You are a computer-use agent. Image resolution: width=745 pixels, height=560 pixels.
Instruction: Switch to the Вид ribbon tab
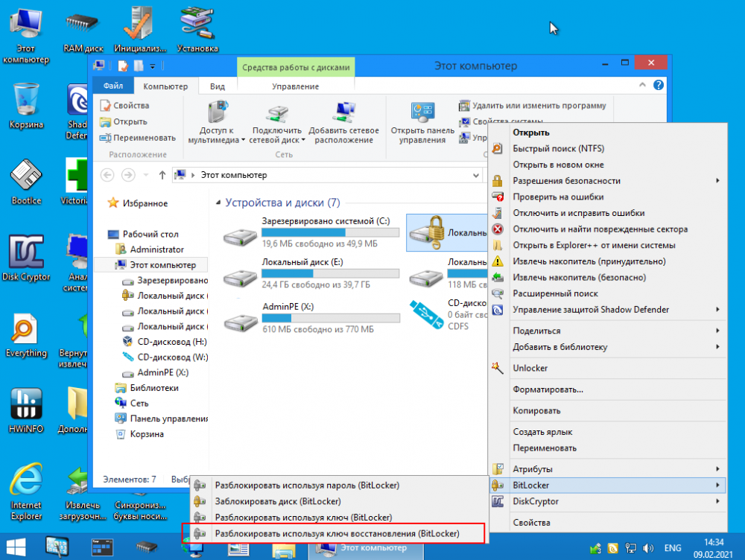click(217, 86)
